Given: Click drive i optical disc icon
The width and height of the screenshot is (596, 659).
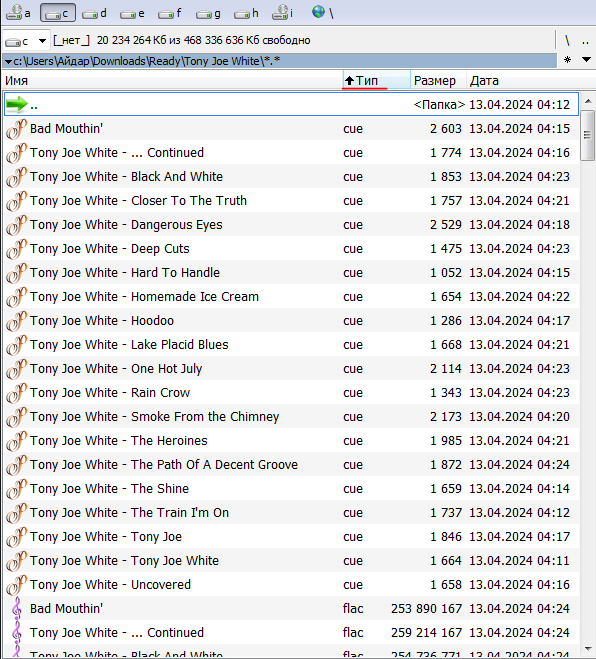Looking at the screenshot, I should click(282, 13).
